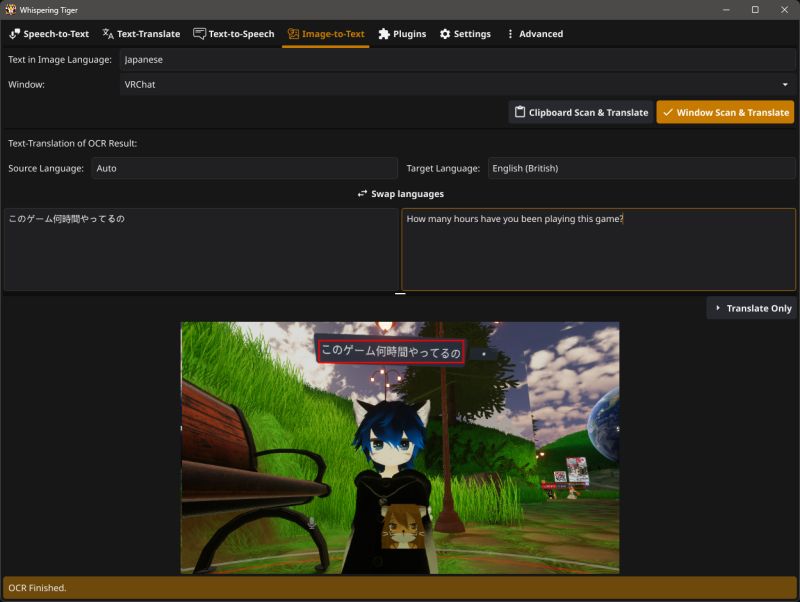Open the Settings tab
800x602 pixels.
click(x=465, y=34)
